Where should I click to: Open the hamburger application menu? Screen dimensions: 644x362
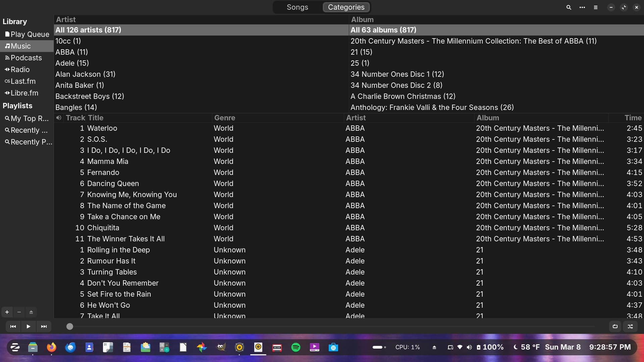[x=596, y=7]
